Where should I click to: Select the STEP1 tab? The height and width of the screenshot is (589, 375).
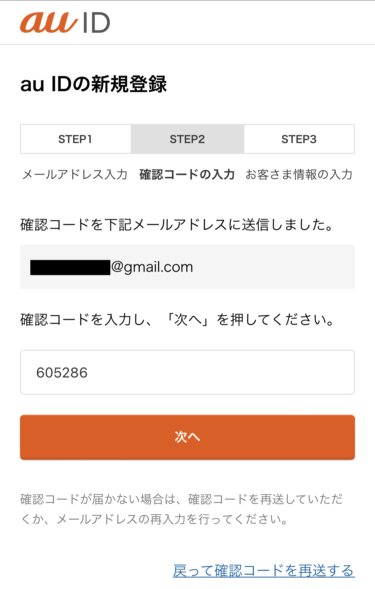click(76, 139)
